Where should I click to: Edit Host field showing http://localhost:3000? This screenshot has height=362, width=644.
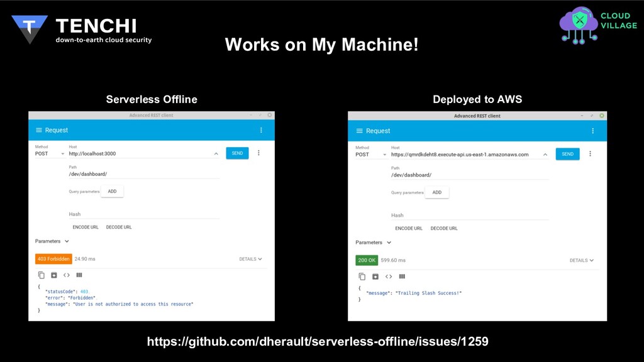click(140, 153)
